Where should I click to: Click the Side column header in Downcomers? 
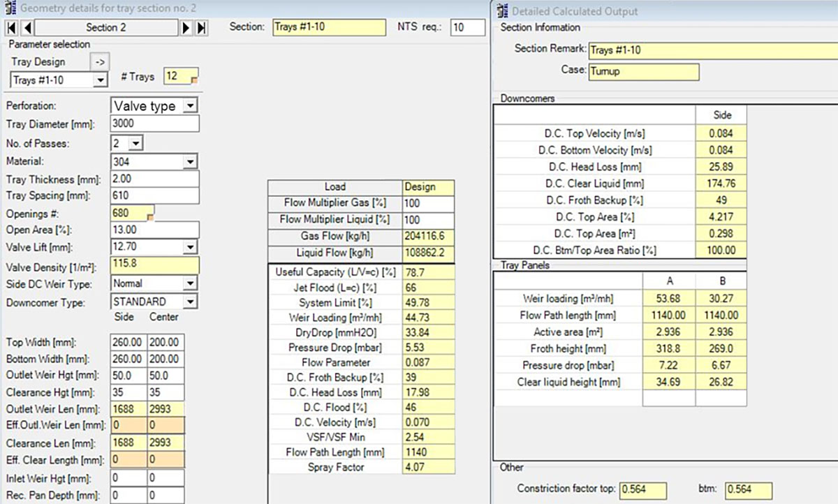pos(721,114)
